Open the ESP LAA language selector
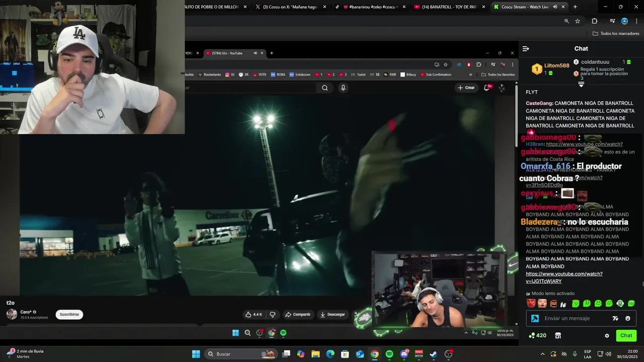Image resolution: width=644 pixels, height=362 pixels. tap(588, 354)
